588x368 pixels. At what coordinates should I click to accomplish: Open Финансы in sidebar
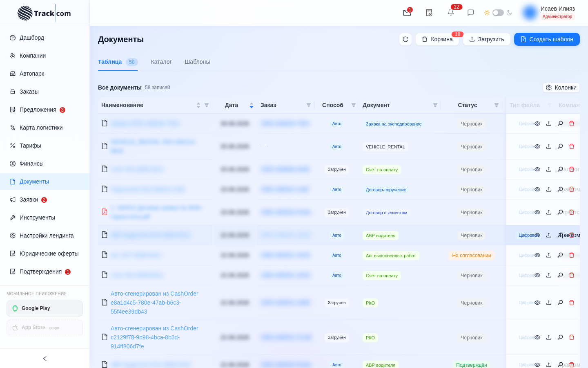[x=45, y=164]
